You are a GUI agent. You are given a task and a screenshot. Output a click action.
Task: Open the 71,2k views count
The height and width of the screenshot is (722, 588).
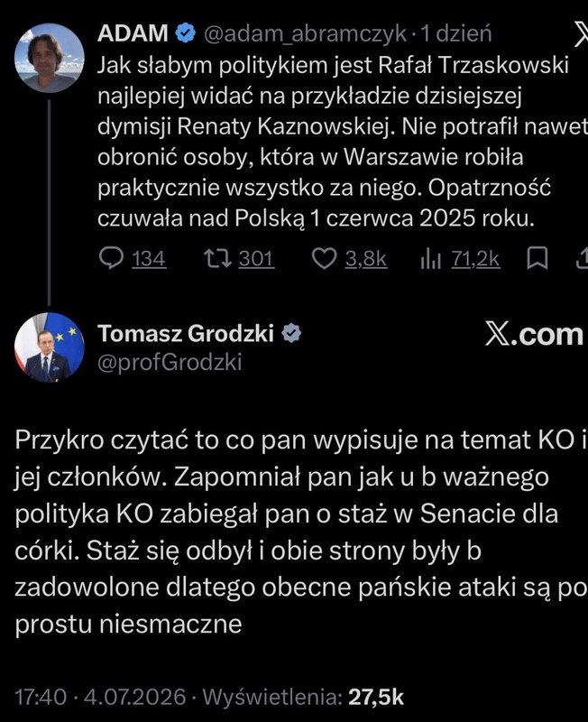pyautogui.click(x=475, y=259)
